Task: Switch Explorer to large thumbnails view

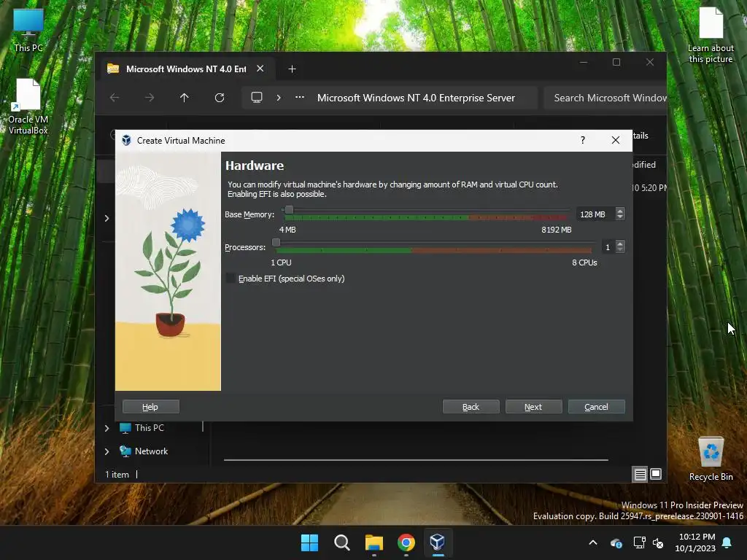Action: point(656,474)
